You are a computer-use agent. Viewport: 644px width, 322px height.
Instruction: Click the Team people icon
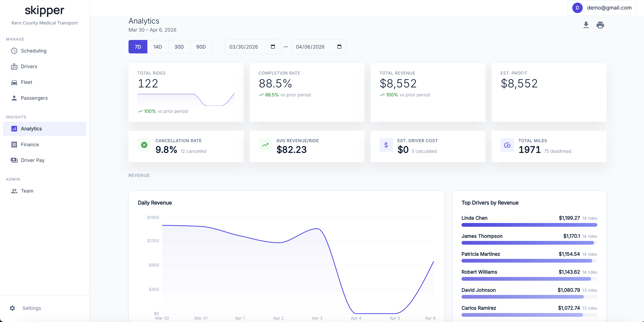coord(14,191)
